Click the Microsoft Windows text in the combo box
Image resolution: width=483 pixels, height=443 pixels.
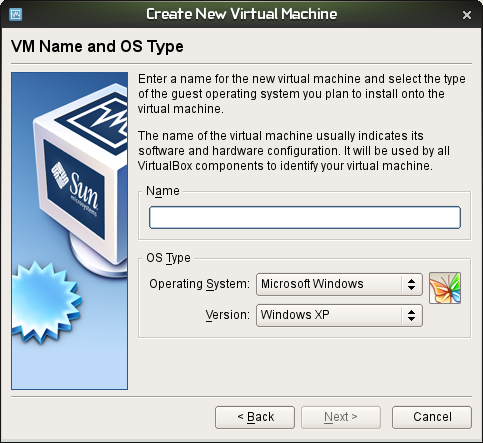pyautogui.click(x=312, y=284)
